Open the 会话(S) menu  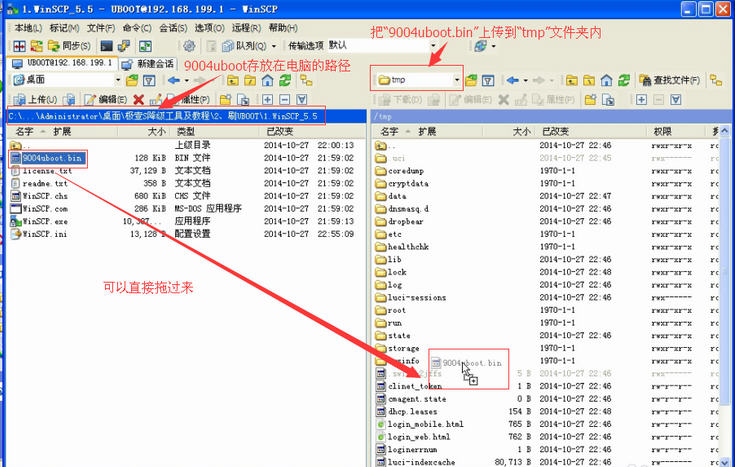(173, 28)
